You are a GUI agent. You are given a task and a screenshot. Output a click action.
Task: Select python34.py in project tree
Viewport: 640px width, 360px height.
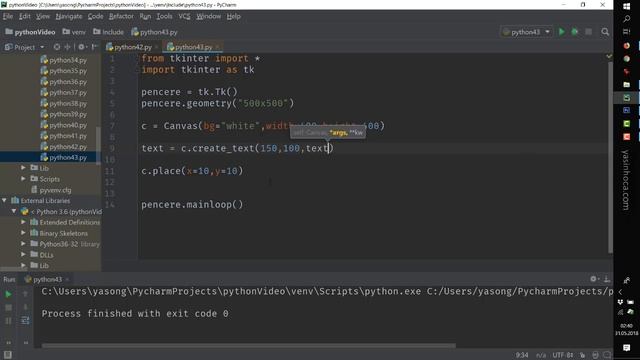(x=68, y=60)
